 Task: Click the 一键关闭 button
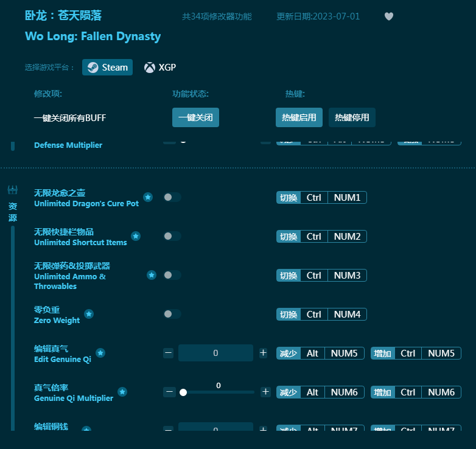[195, 117]
